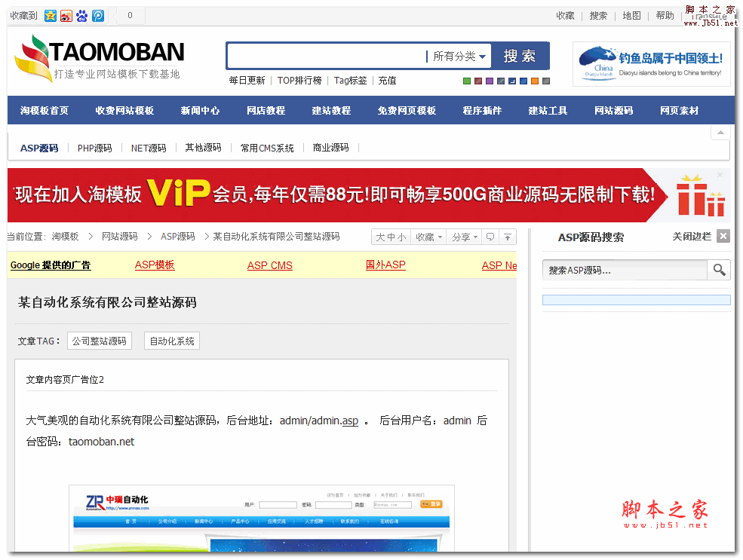Click the comment bubble icon in article toolbar
743x560 pixels.
tap(490, 237)
